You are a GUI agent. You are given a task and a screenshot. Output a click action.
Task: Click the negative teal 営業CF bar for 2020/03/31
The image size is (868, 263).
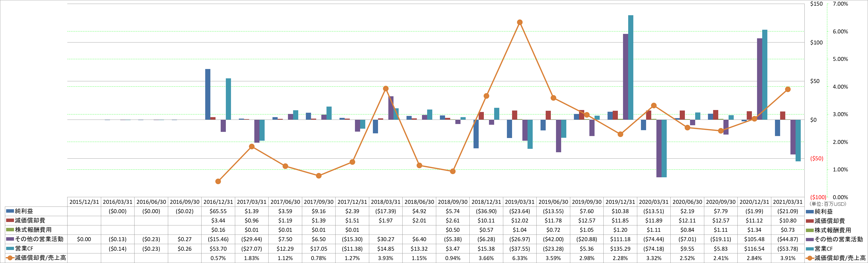664,148
